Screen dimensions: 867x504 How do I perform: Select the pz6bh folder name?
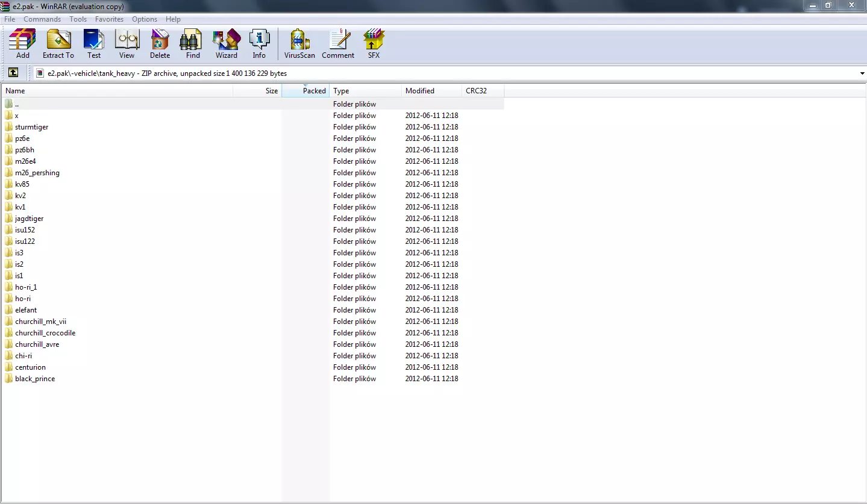pos(25,150)
